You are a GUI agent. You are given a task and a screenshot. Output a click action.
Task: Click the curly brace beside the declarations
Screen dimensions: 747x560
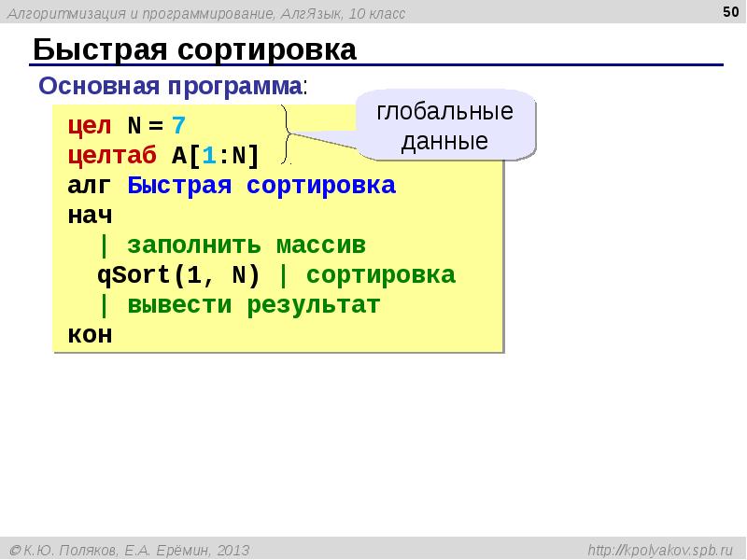(288, 135)
